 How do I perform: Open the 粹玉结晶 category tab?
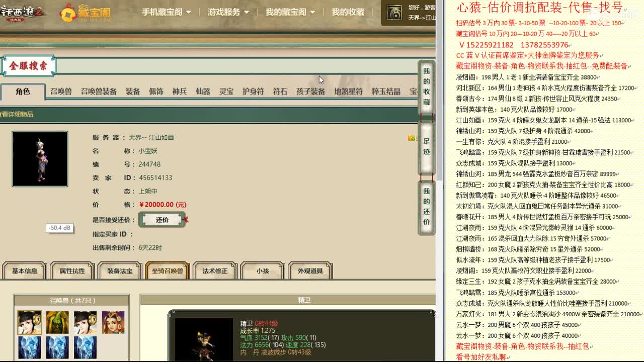click(x=386, y=92)
